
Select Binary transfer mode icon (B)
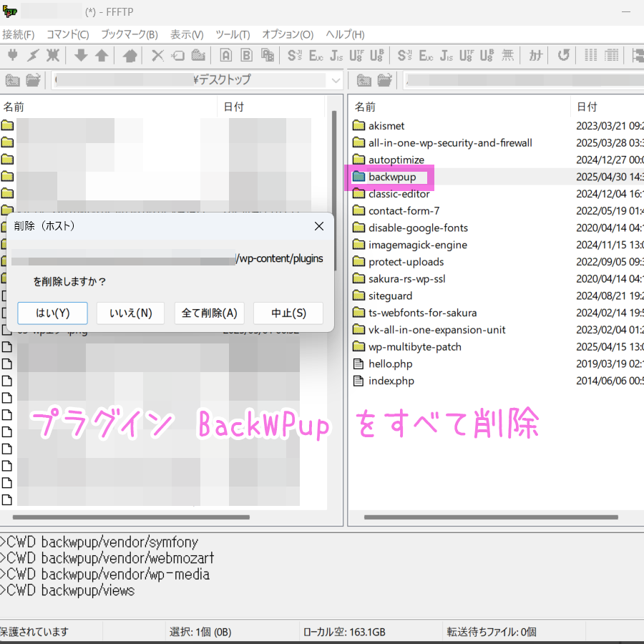[x=246, y=55]
